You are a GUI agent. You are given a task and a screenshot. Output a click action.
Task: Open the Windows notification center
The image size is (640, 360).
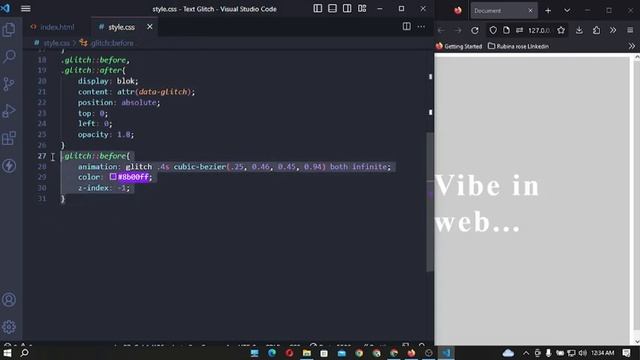[627, 353]
